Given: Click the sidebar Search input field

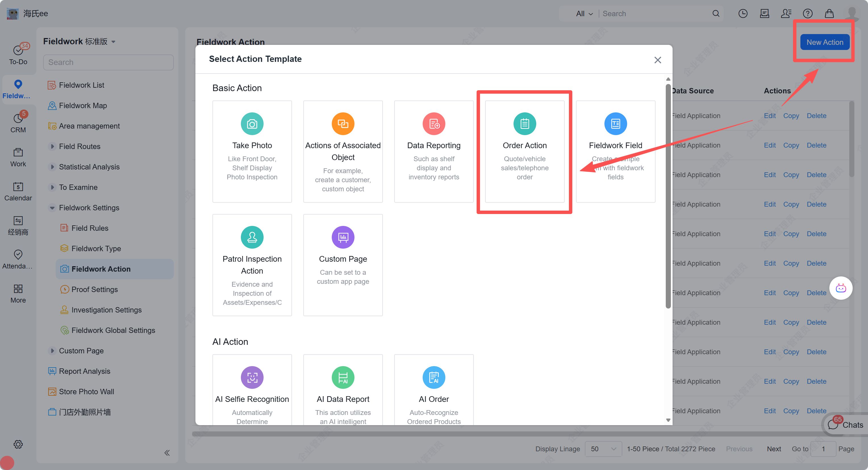Looking at the screenshot, I should (108, 62).
